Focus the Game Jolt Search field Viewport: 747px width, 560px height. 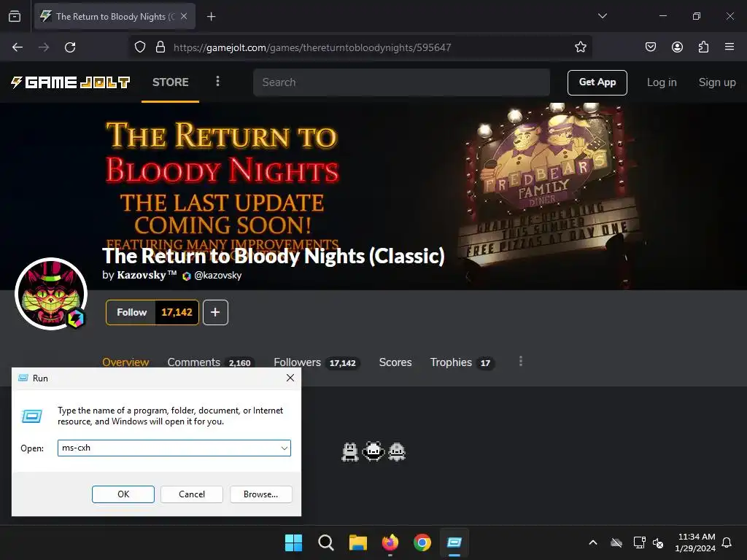coord(402,82)
